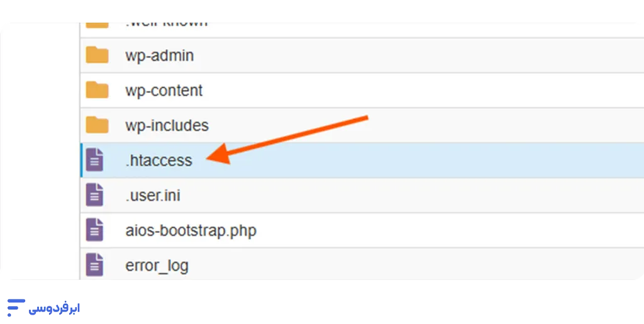Screen dimensions: 644x324
Task: Click the partially visible .well-known folder icon
Action: click(x=97, y=24)
